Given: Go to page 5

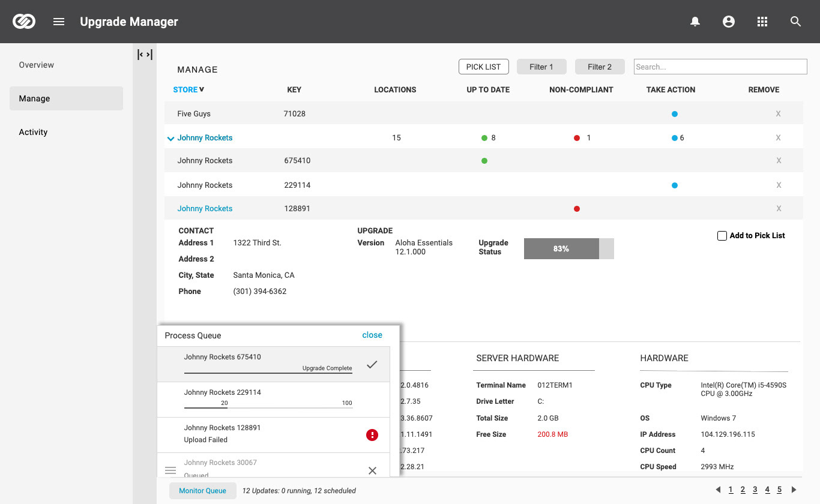Looking at the screenshot, I should click(780, 490).
